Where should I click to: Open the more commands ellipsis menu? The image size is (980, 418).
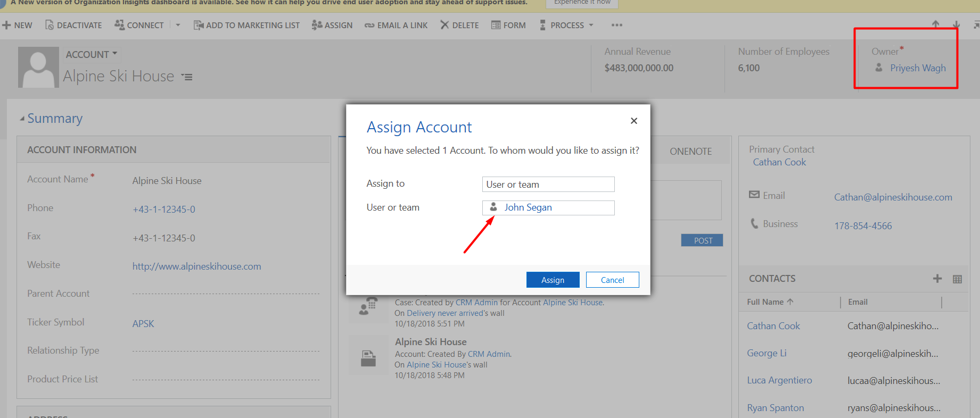point(616,25)
